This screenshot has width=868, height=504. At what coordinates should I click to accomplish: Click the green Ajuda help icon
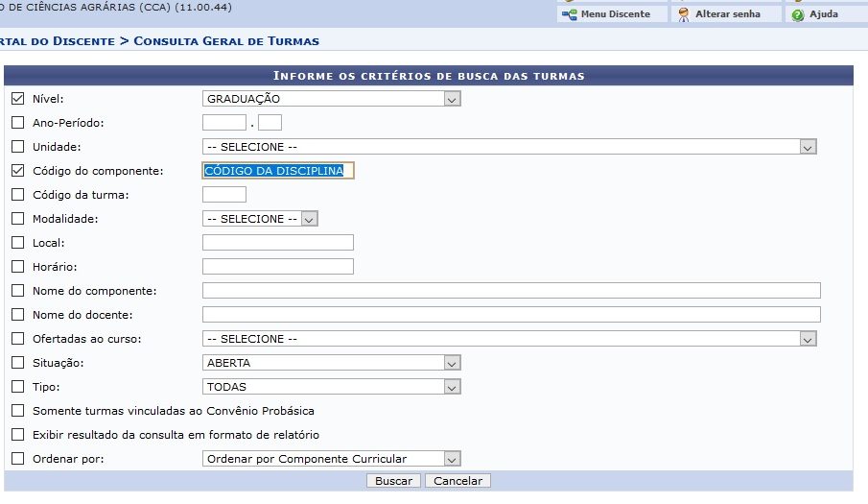[x=797, y=14]
